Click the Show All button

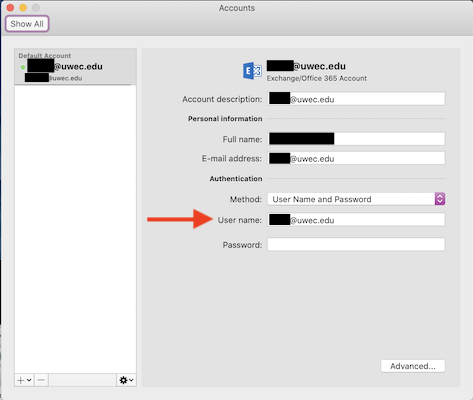(27, 24)
